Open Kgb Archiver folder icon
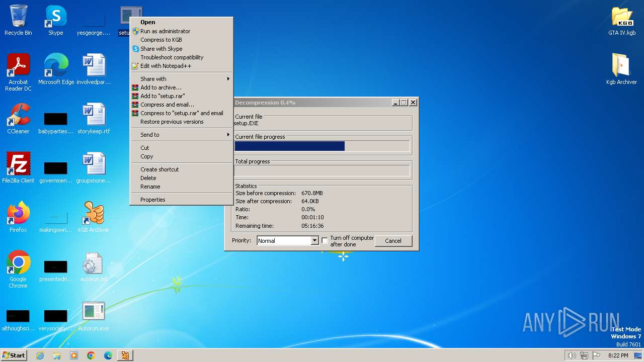 point(622,69)
